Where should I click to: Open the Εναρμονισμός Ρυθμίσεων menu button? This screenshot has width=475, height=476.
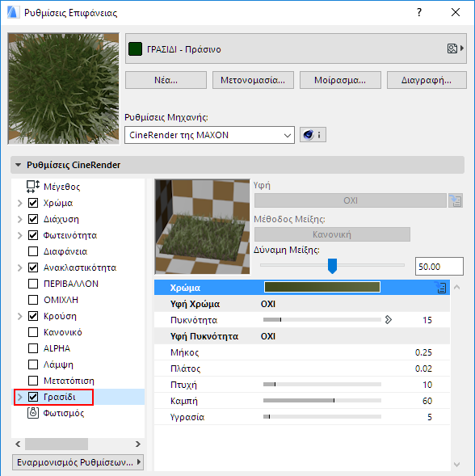pyautogui.click(x=78, y=462)
